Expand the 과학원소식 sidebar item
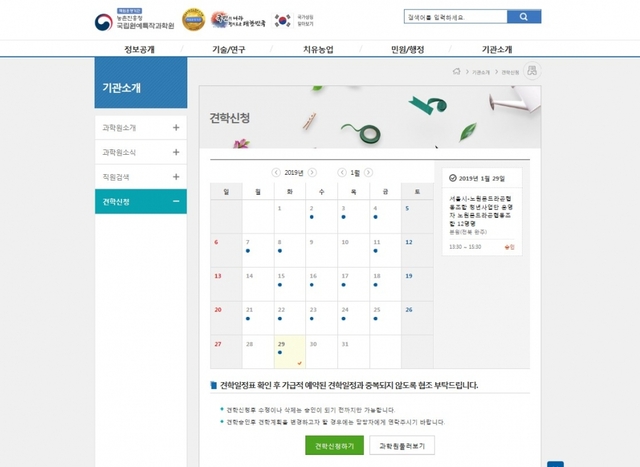640x467 pixels. [176, 152]
